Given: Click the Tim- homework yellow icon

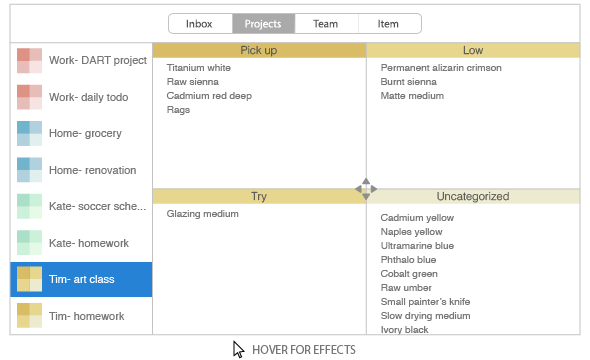Looking at the screenshot, I should click(x=29, y=316).
